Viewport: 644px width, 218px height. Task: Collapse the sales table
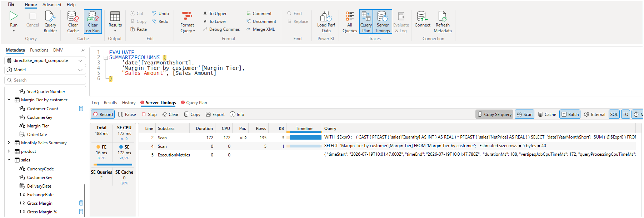[x=9, y=160]
